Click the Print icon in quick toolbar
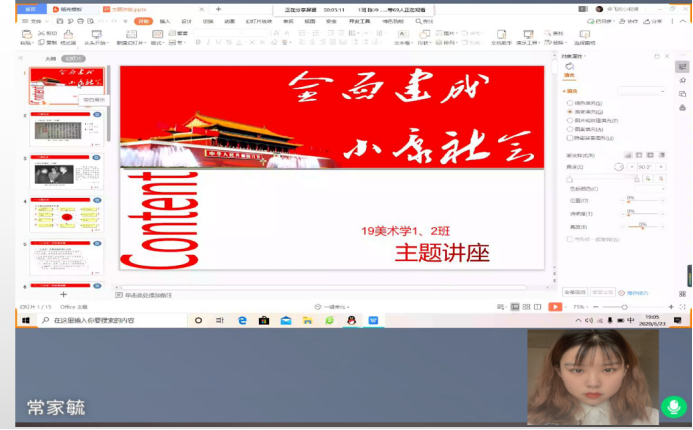693x430 pixels. (x=80, y=21)
